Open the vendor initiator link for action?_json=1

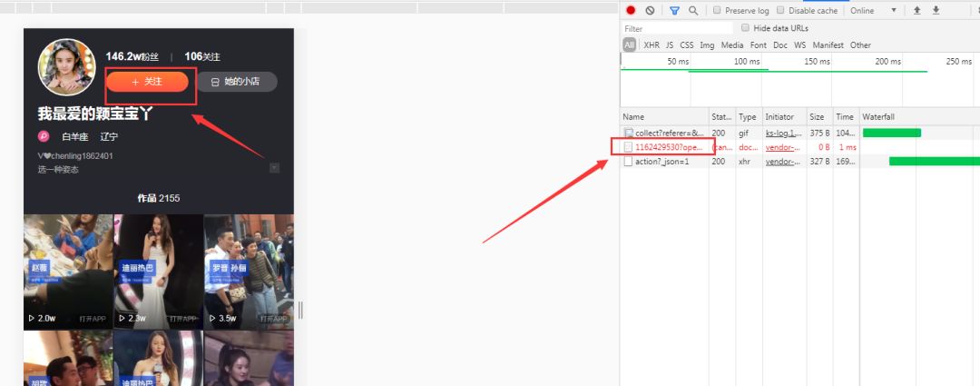point(783,162)
